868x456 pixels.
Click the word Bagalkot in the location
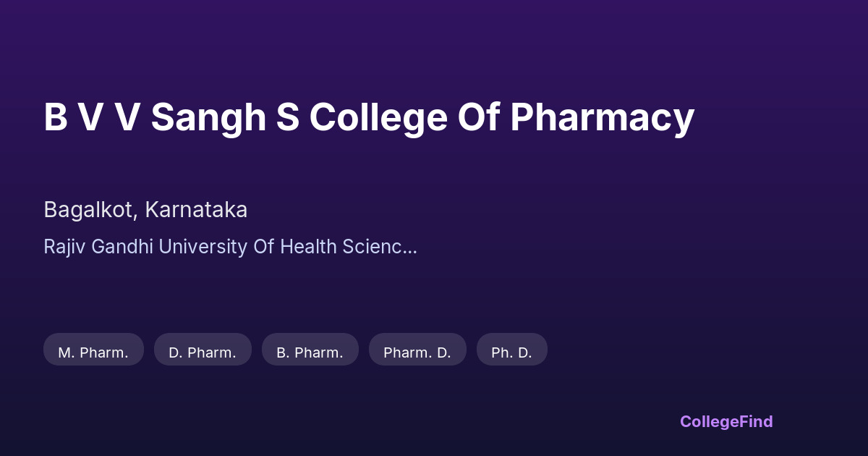pos(89,210)
